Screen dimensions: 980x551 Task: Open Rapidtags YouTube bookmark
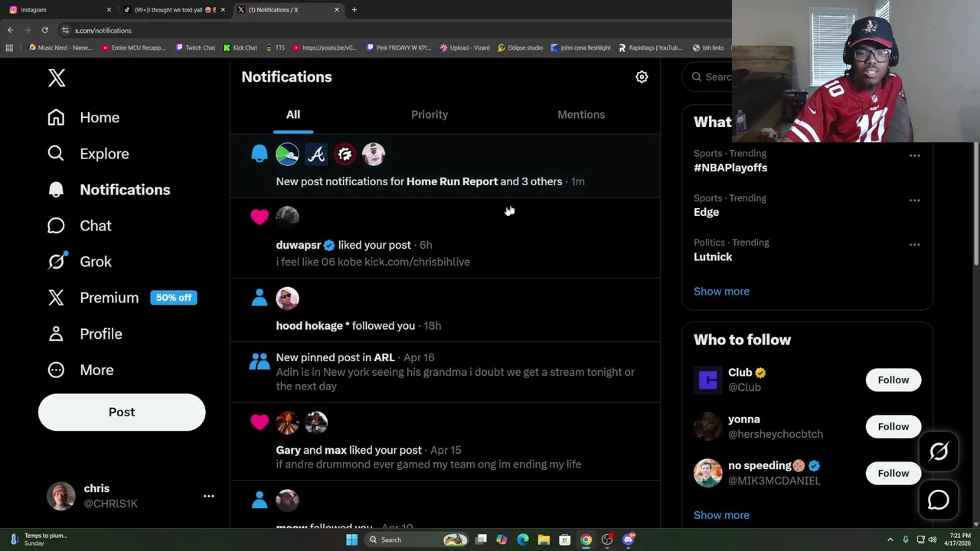[x=649, y=47]
